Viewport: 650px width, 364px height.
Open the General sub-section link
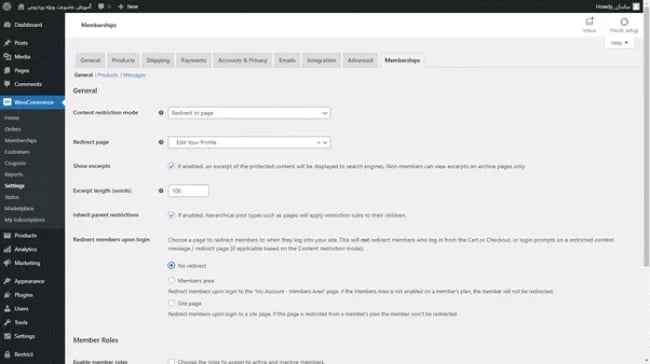click(83, 75)
